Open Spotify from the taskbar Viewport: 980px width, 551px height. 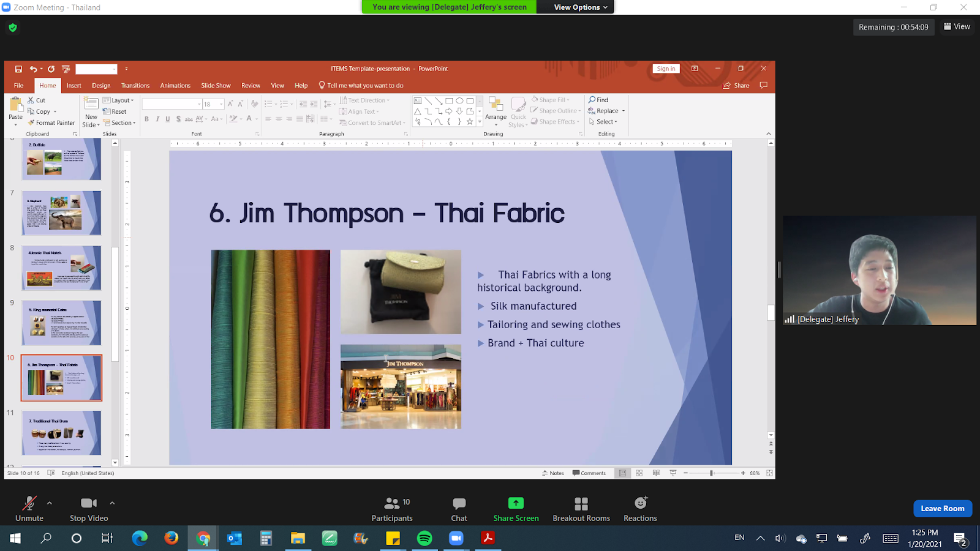click(424, 538)
